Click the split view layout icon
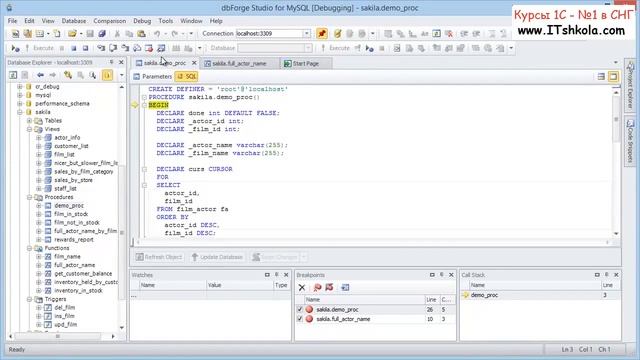This screenshot has height=360, width=640. click(x=601, y=76)
